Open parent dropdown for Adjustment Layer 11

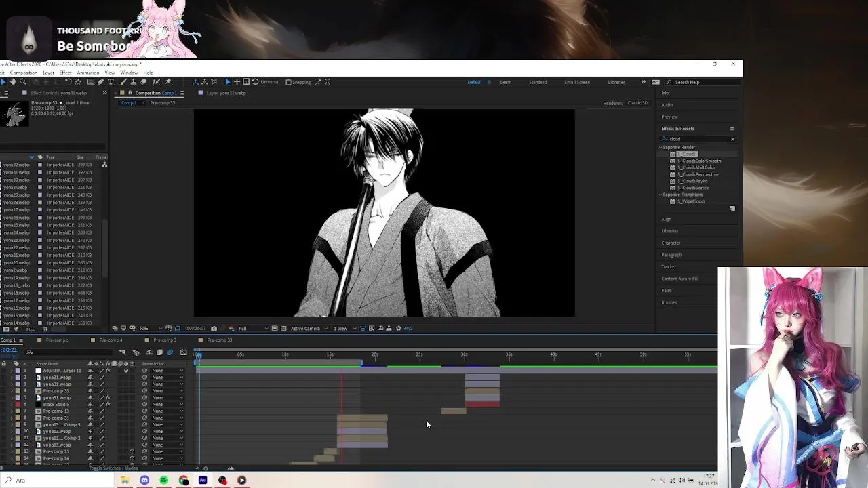click(167, 371)
